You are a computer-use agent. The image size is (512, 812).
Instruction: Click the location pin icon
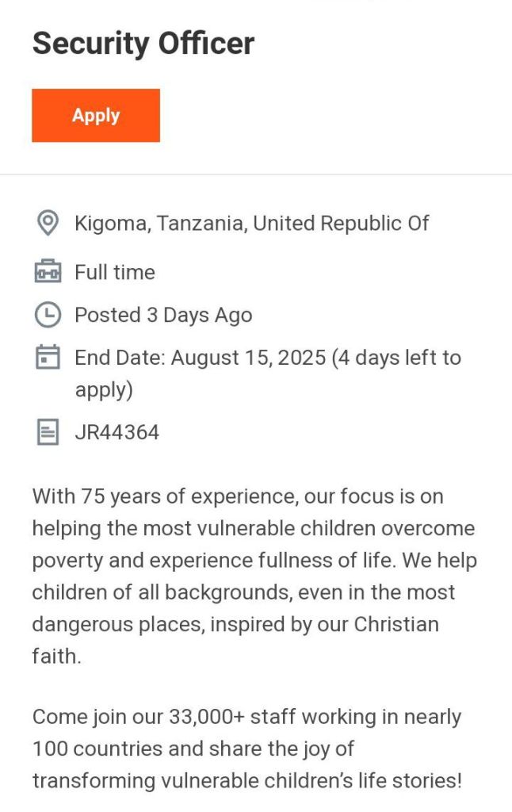point(48,224)
